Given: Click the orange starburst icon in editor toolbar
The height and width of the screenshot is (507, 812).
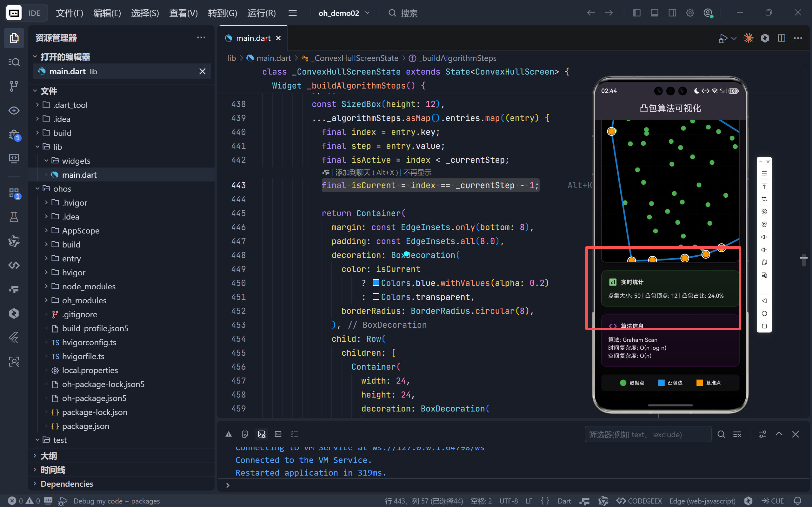Looking at the screenshot, I should [748, 38].
